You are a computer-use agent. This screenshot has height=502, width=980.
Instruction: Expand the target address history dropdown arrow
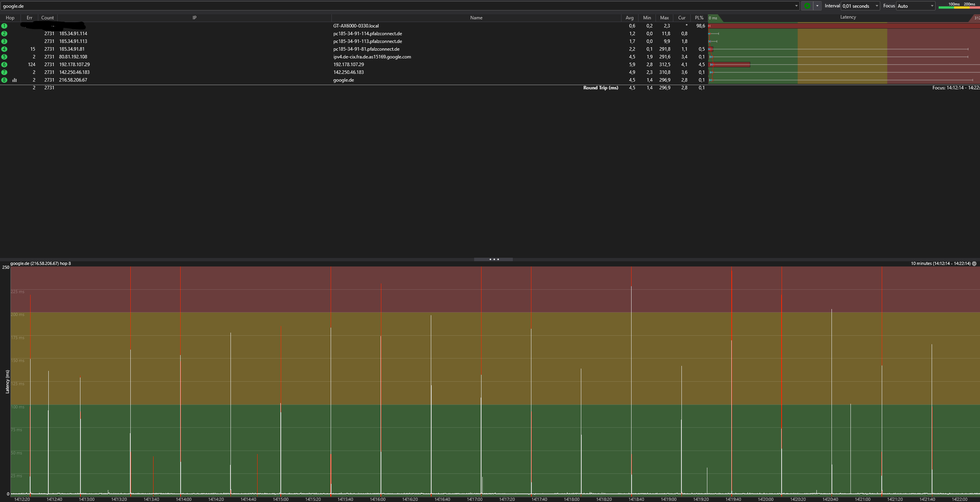pos(796,6)
